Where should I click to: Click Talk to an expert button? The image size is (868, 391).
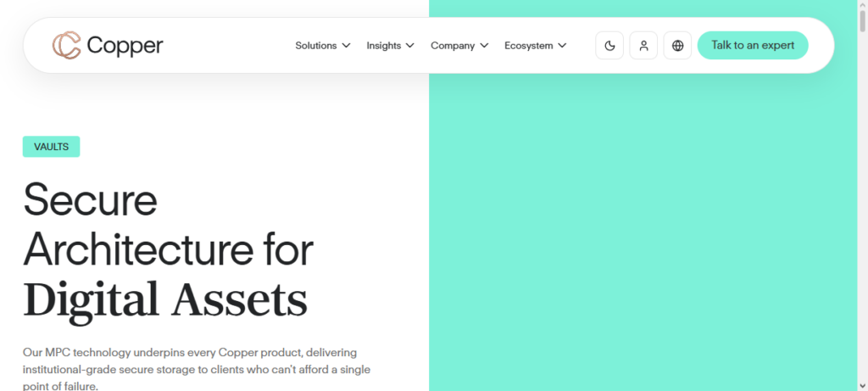tap(753, 46)
